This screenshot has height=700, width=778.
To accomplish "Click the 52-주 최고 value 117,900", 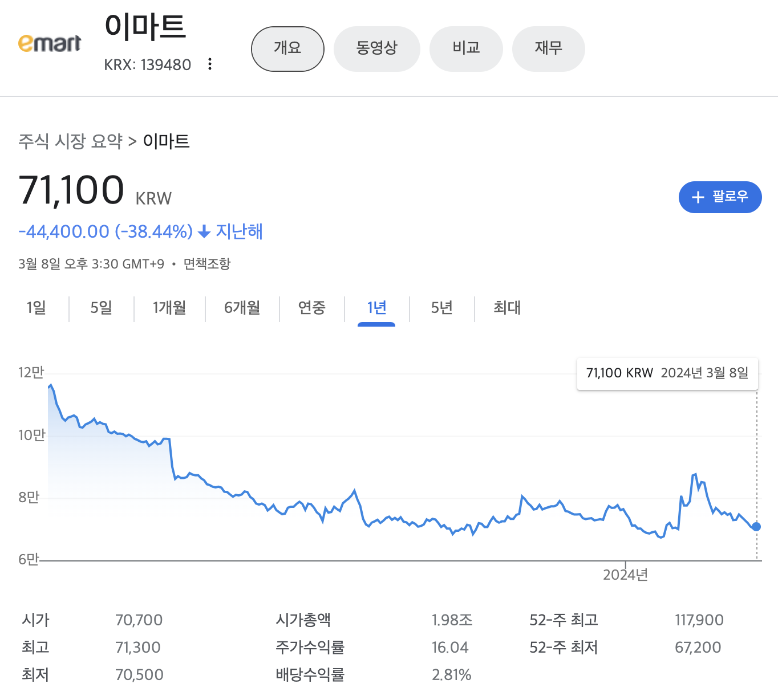I will tap(699, 620).
